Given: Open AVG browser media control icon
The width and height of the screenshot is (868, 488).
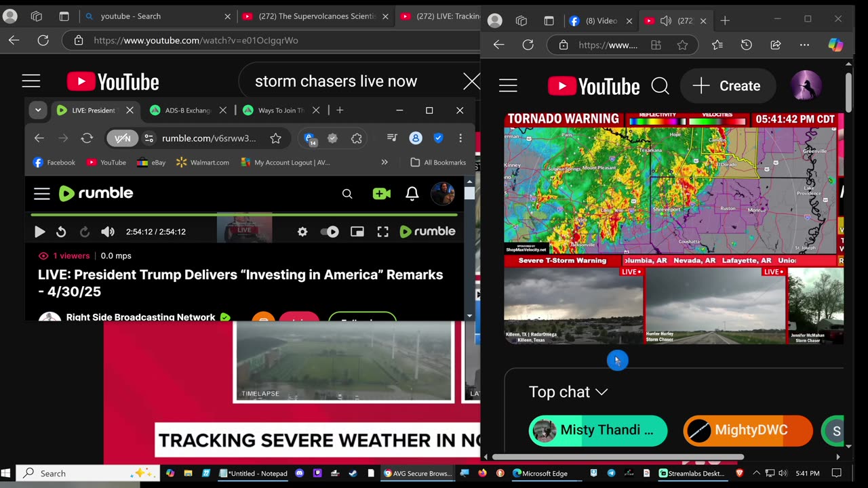Looking at the screenshot, I should [x=392, y=138].
